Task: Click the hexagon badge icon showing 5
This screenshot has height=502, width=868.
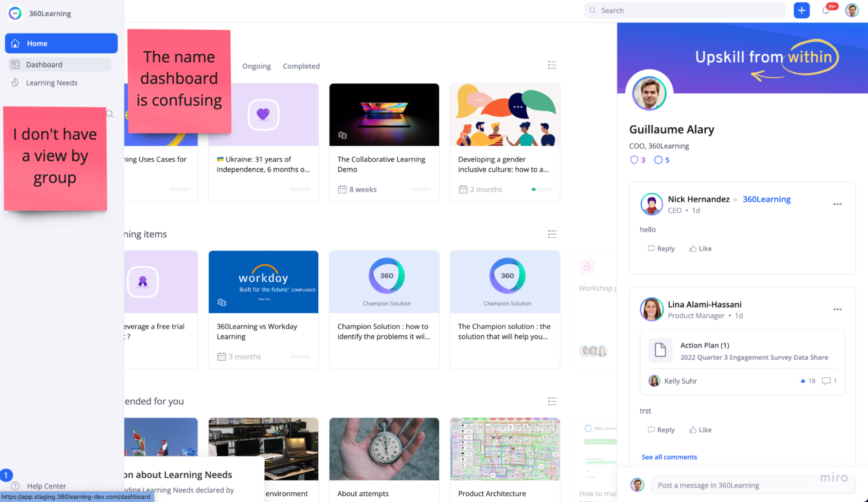Action: tap(658, 160)
